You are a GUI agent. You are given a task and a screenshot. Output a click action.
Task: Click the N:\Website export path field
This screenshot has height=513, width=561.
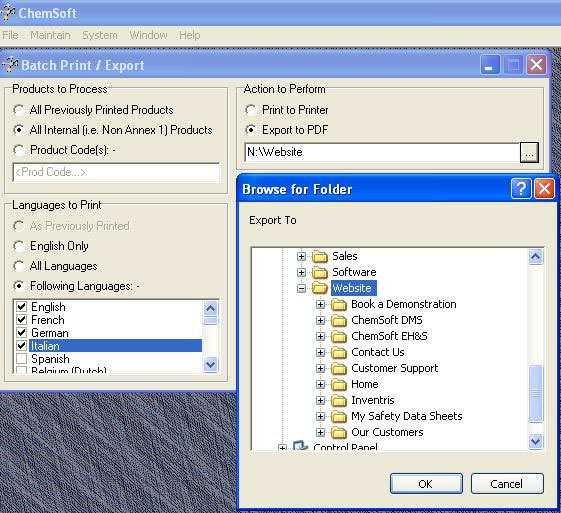(x=382, y=152)
